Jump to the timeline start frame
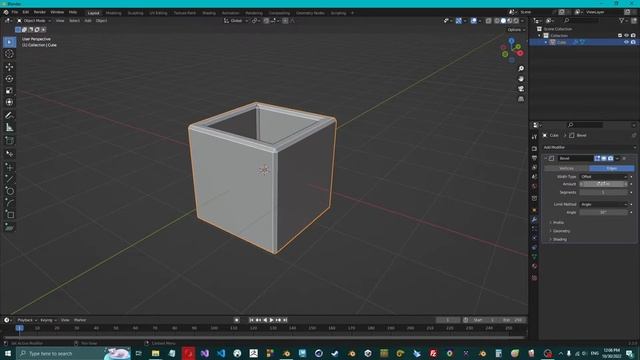 click(251, 320)
